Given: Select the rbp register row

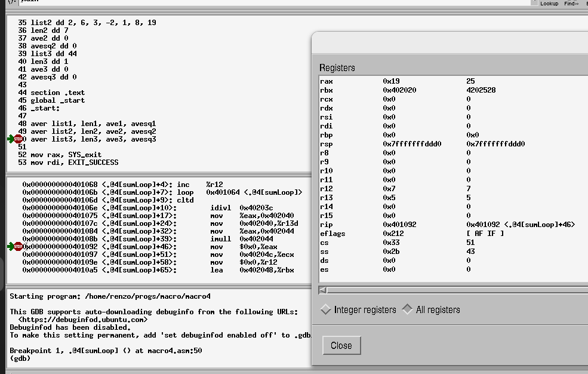Looking at the screenshot, I should (x=454, y=135).
